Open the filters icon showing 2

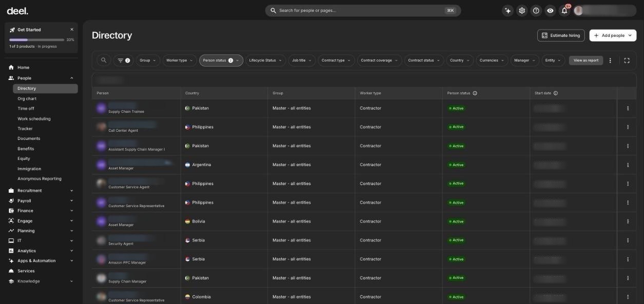point(124,60)
